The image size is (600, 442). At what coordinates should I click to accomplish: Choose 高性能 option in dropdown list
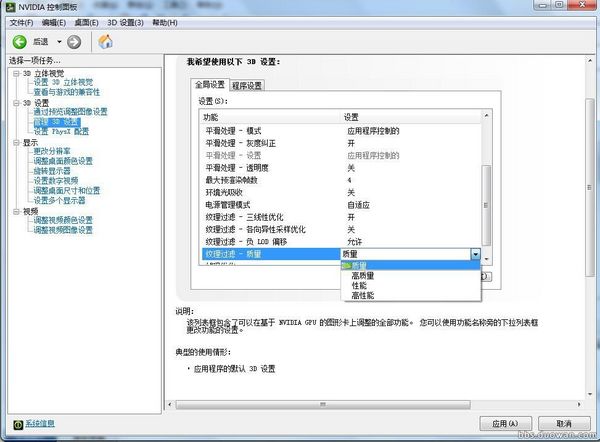click(x=411, y=295)
